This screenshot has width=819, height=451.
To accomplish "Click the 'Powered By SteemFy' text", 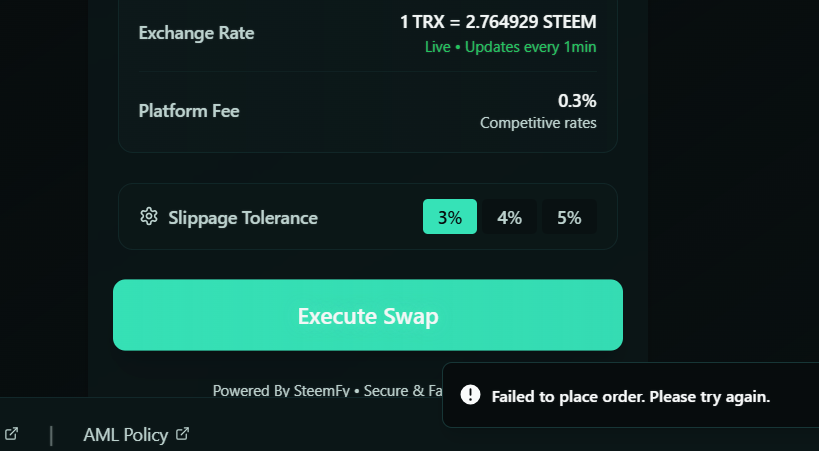I will (x=280, y=391).
